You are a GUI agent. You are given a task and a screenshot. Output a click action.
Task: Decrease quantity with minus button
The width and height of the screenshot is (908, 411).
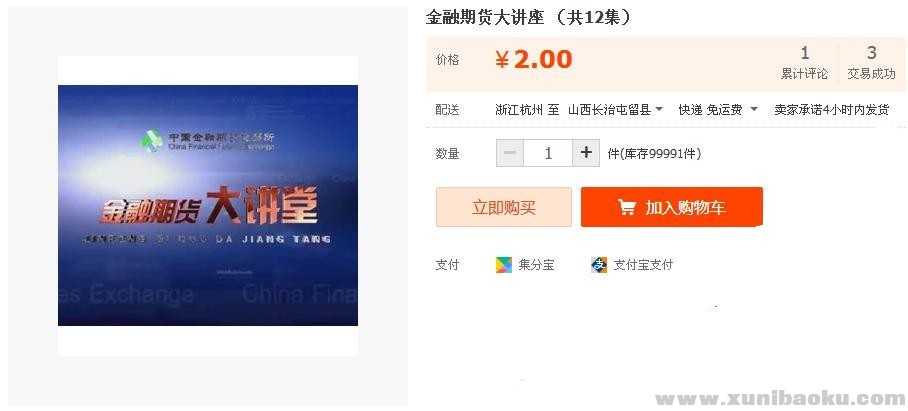pos(510,153)
